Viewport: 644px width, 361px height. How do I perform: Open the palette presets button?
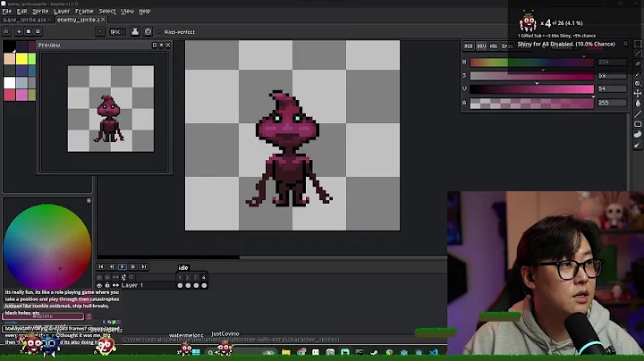[29, 31]
